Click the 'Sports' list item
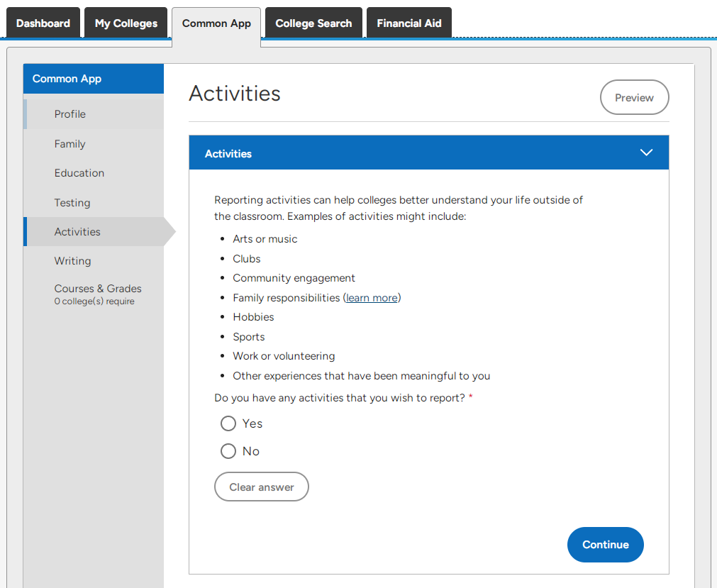 249,337
